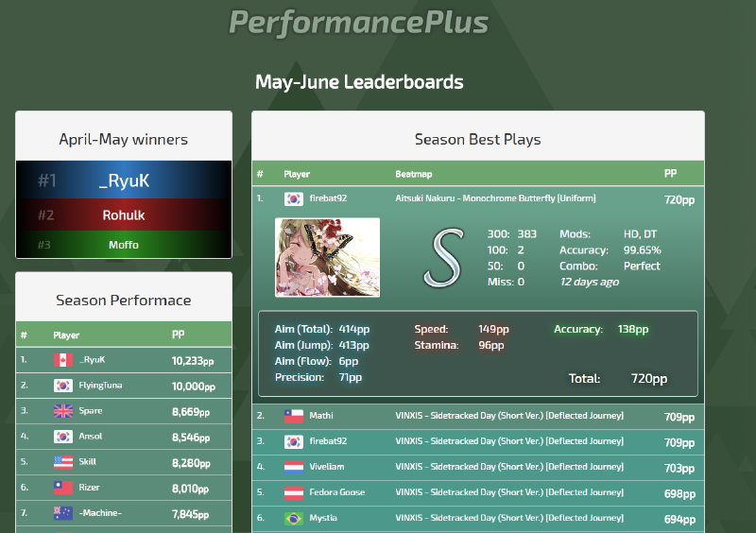Screen dimensions: 756x533
Task: Open Viveliam player name
Action: (x=327, y=467)
